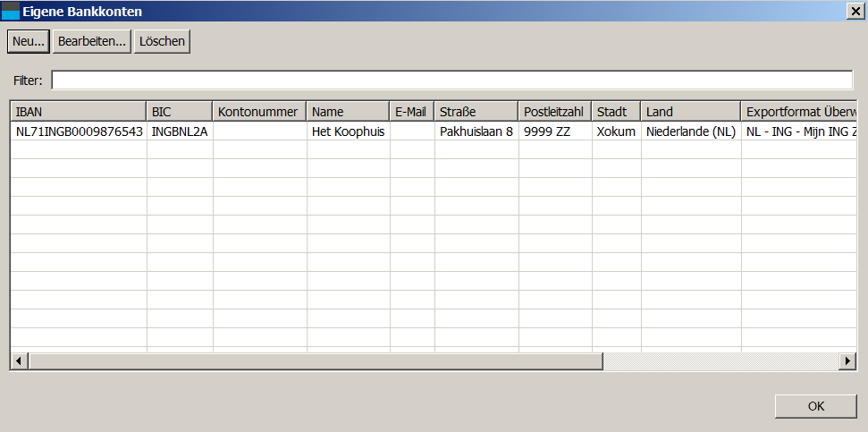Click the Straße column header
Viewport: 868px width, 432px height.
pos(476,112)
